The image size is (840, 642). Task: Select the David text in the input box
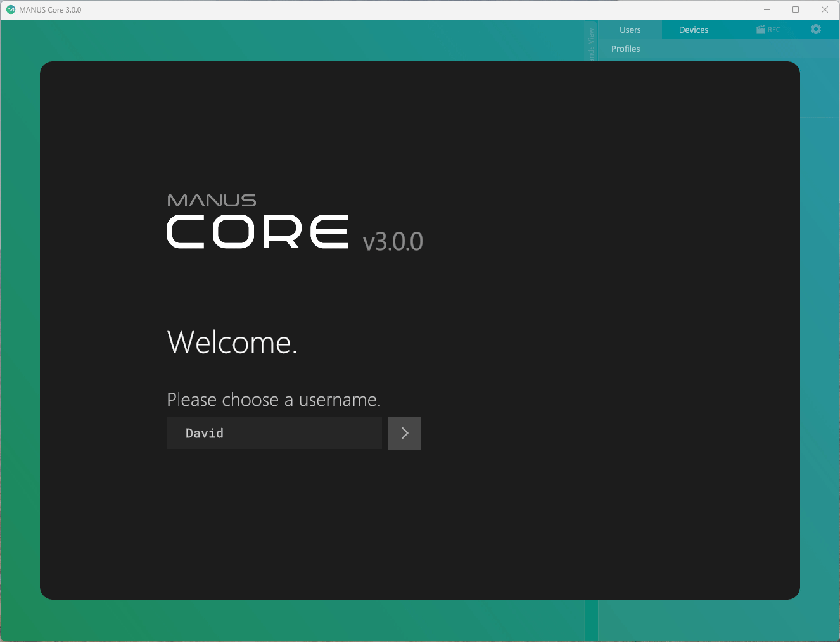coord(204,433)
